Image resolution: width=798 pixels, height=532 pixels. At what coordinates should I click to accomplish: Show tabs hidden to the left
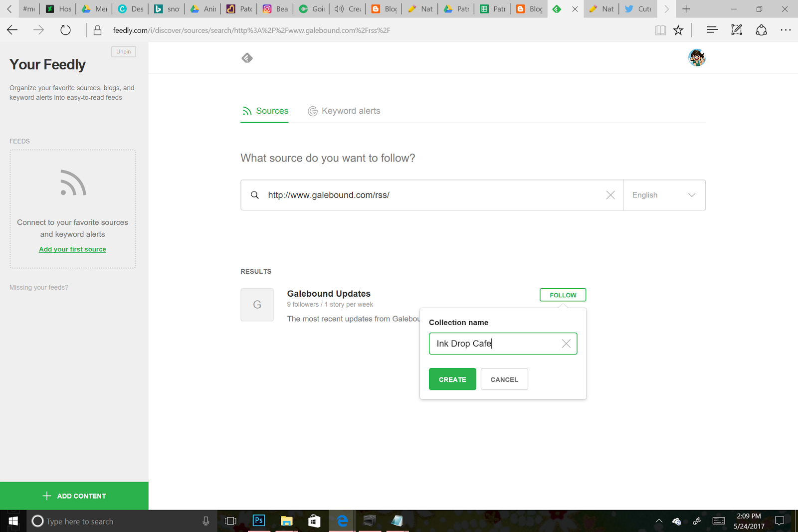[9, 9]
